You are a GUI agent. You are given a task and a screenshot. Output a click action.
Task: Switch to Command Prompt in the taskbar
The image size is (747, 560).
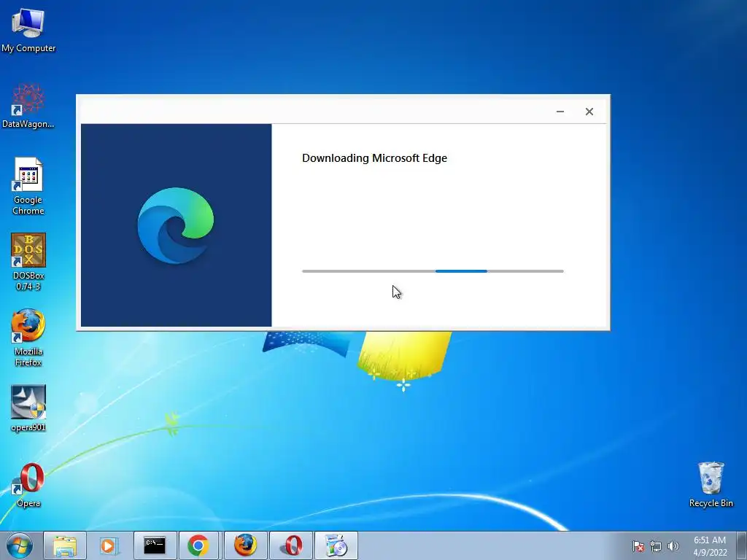click(x=155, y=545)
